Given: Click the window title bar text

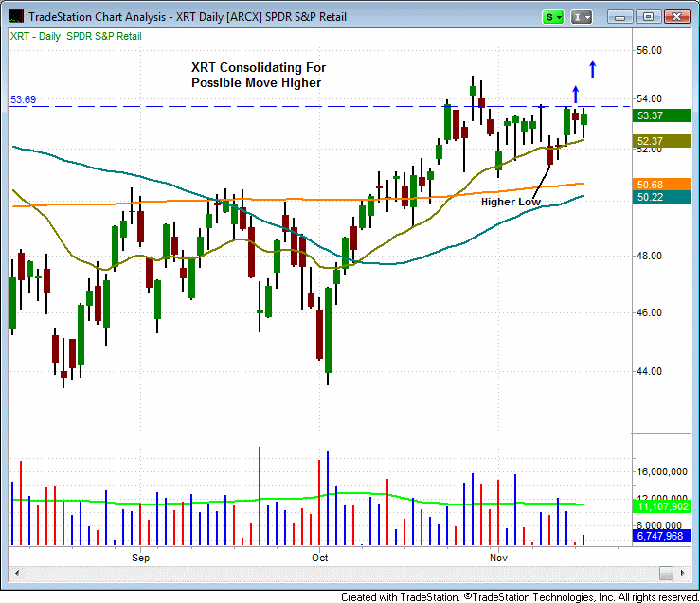Looking at the screenshot, I should [x=188, y=17].
